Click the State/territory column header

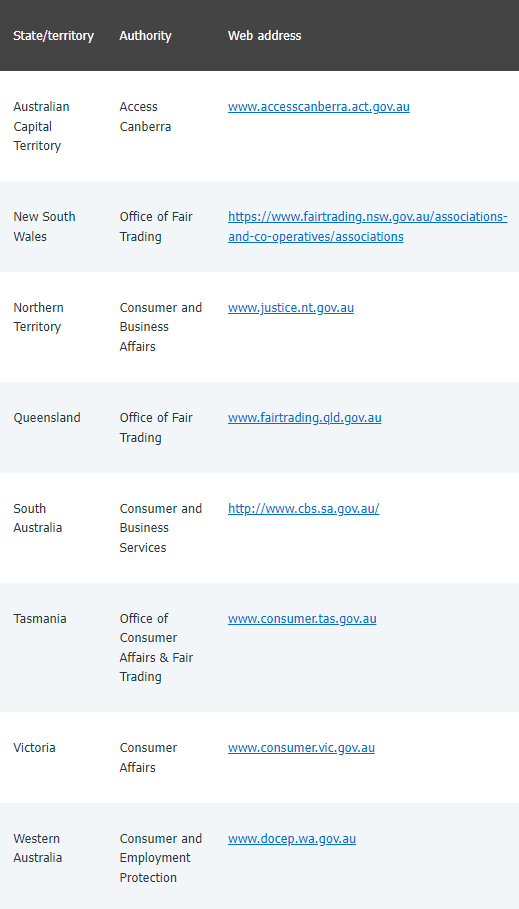53,36
